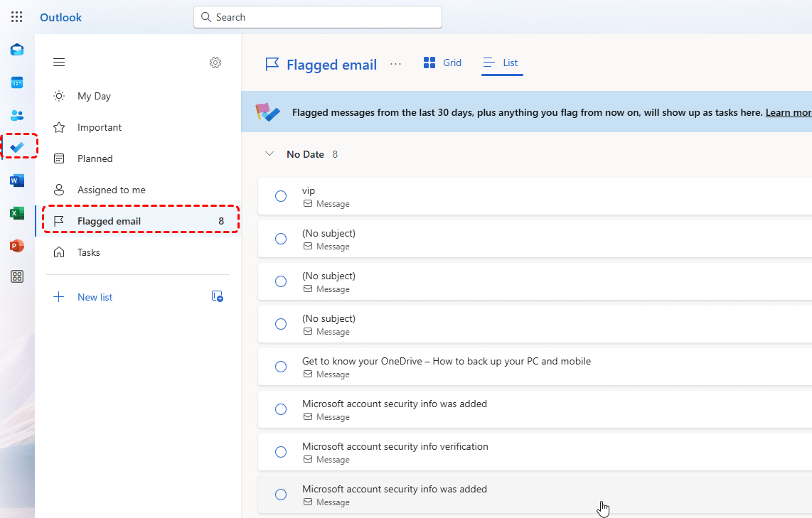812x518 pixels.
Task: Collapse the No Date group
Action: coord(269,153)
